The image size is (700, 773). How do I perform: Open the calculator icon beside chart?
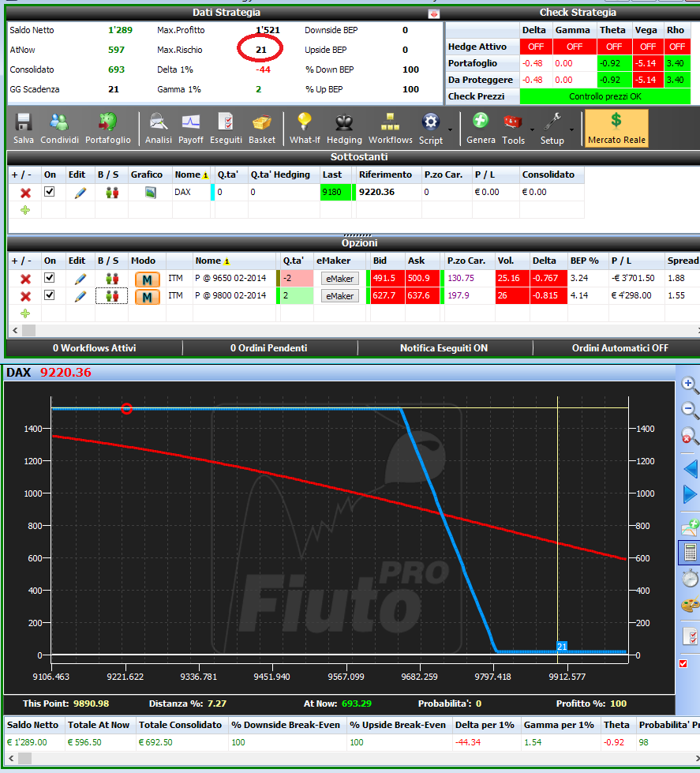(x=690, y=552)
